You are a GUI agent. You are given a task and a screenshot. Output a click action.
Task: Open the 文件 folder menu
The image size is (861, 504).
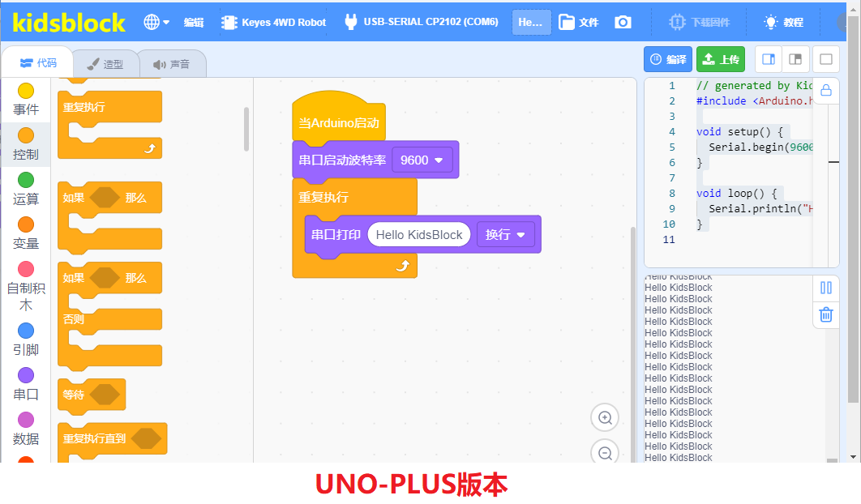click(578, 22)
